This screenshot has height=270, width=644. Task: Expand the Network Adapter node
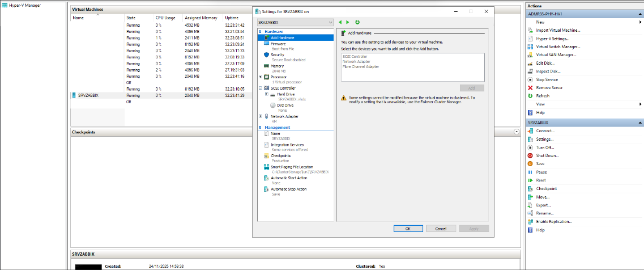261,116
